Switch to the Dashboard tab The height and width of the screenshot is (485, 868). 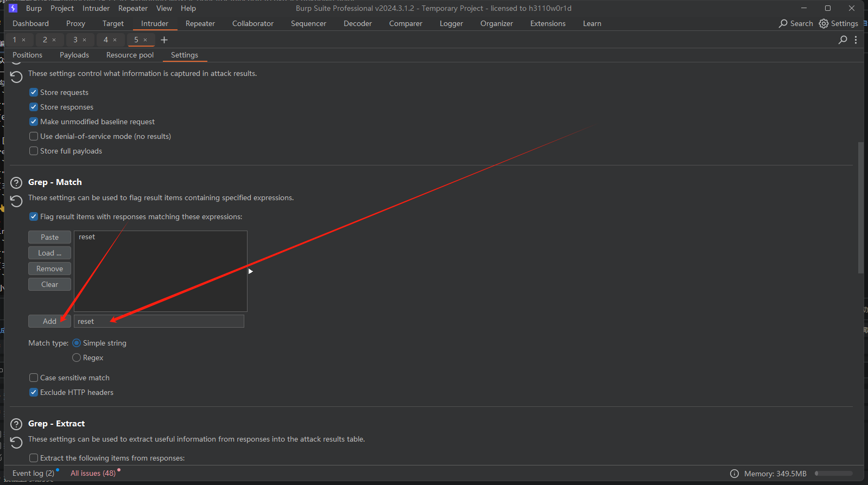tap(30, 23)
